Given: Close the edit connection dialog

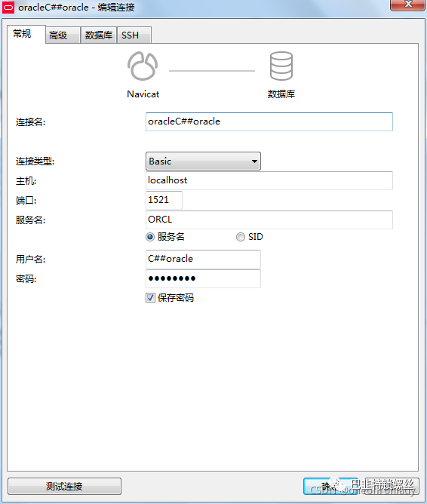Looking at the screenshot, I should [x=407, y=5].
